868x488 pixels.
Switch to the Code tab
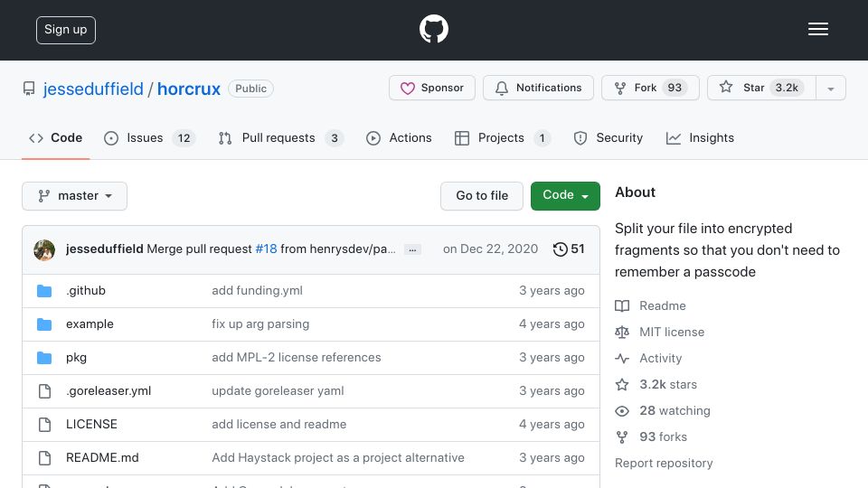tap(55, 137)
